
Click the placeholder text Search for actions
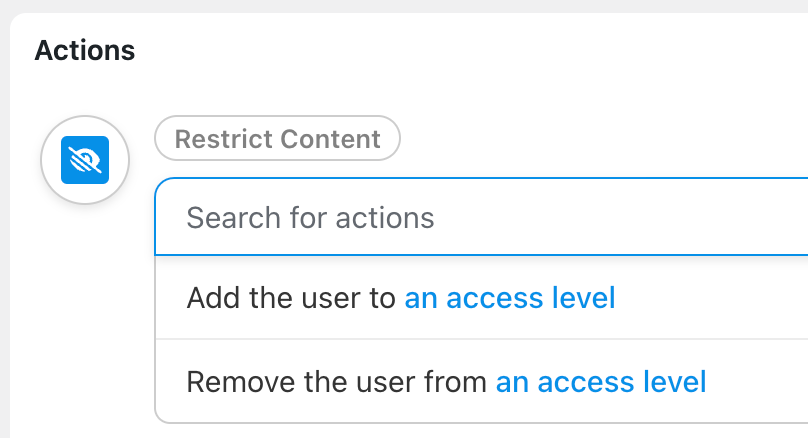pos(310,217)
